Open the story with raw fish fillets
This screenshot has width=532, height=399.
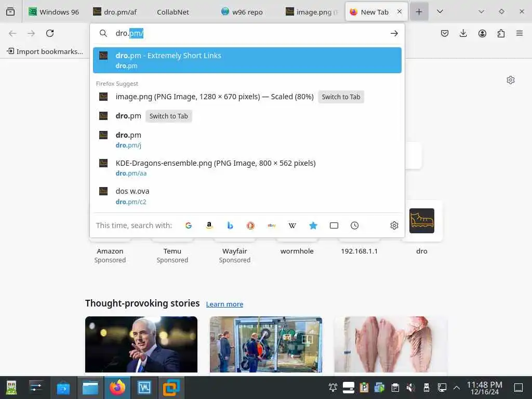click(x=391, y=345)
